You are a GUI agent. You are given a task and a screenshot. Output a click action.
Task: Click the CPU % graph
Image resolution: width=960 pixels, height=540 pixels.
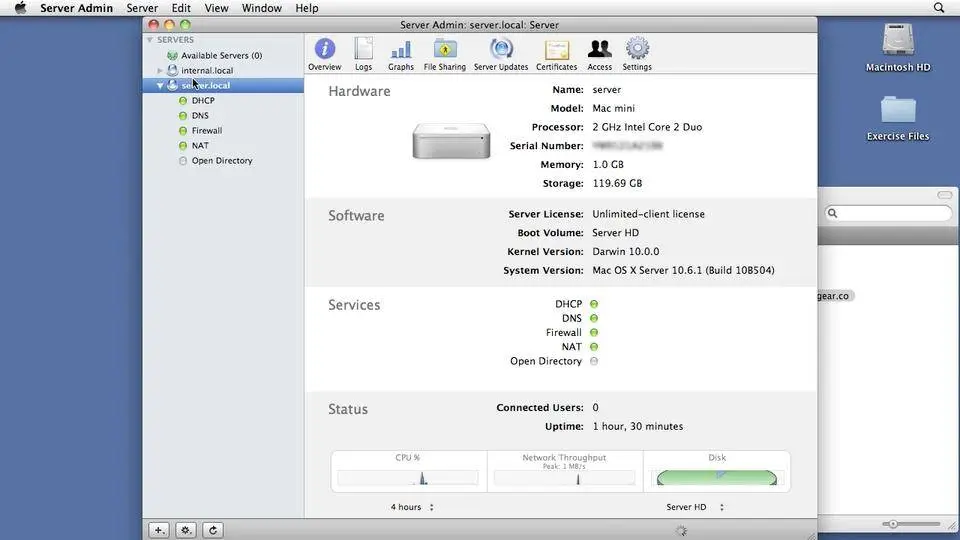(408, 478)
